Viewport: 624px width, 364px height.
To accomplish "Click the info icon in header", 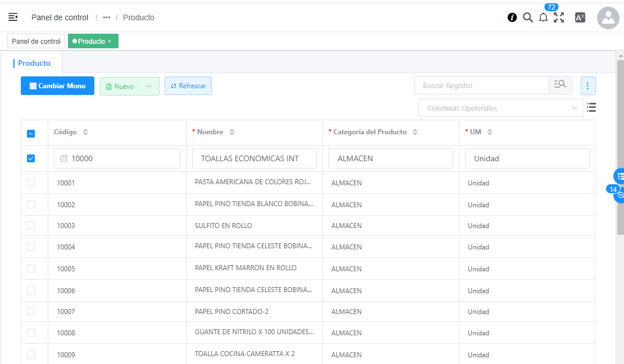I will tap(512, 17).
